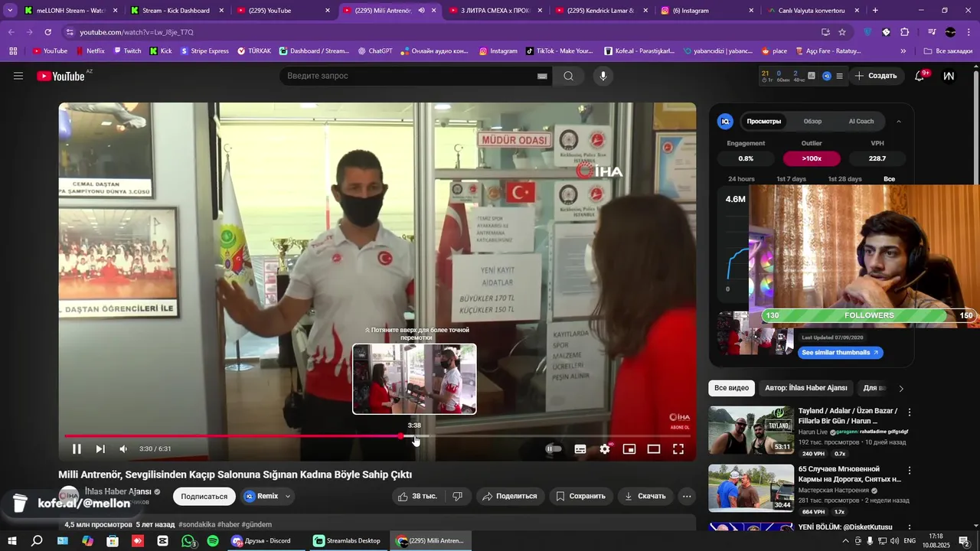This screenshot has width=980, height=551.
Task: Select the AI Coach tab
Action: point(861,121)
